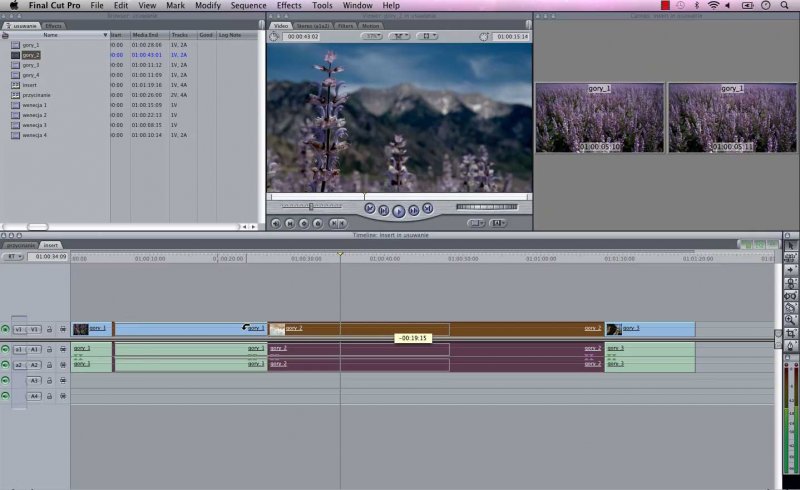Select the Zoom In tool
The image size is (800, 490).
pos(790,320)
